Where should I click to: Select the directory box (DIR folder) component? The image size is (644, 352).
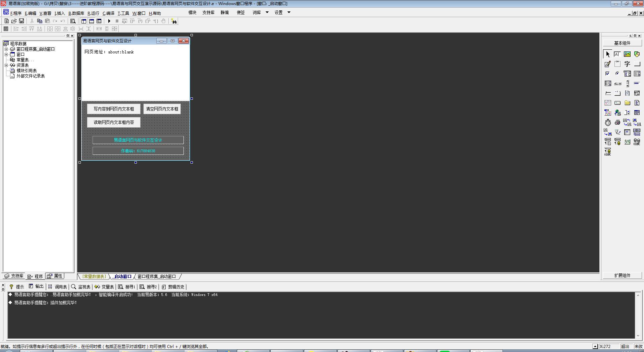(x=627, y=103)
